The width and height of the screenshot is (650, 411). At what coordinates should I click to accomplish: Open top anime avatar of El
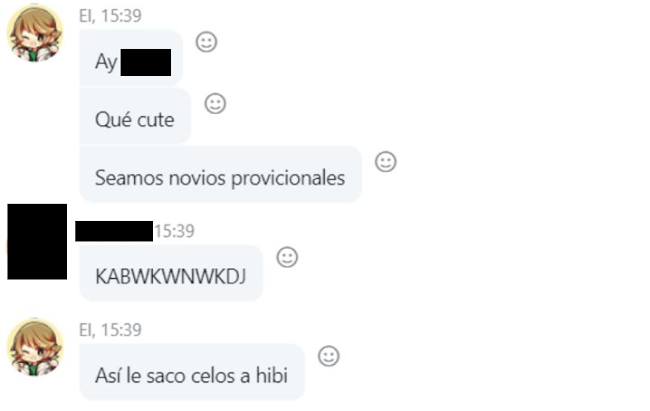[35, 33]
